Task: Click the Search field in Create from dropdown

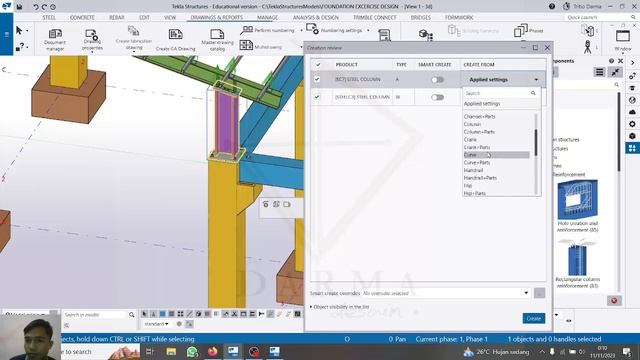Action: coord(501,93)
